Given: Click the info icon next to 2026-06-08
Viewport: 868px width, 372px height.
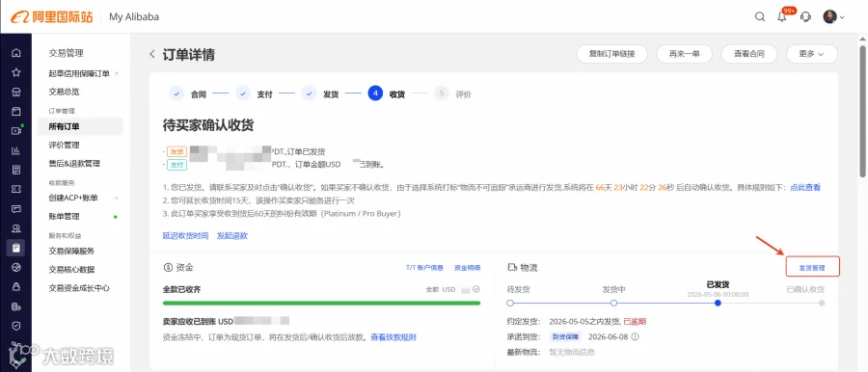Looking at the screenshot, I should coord(635,336).
